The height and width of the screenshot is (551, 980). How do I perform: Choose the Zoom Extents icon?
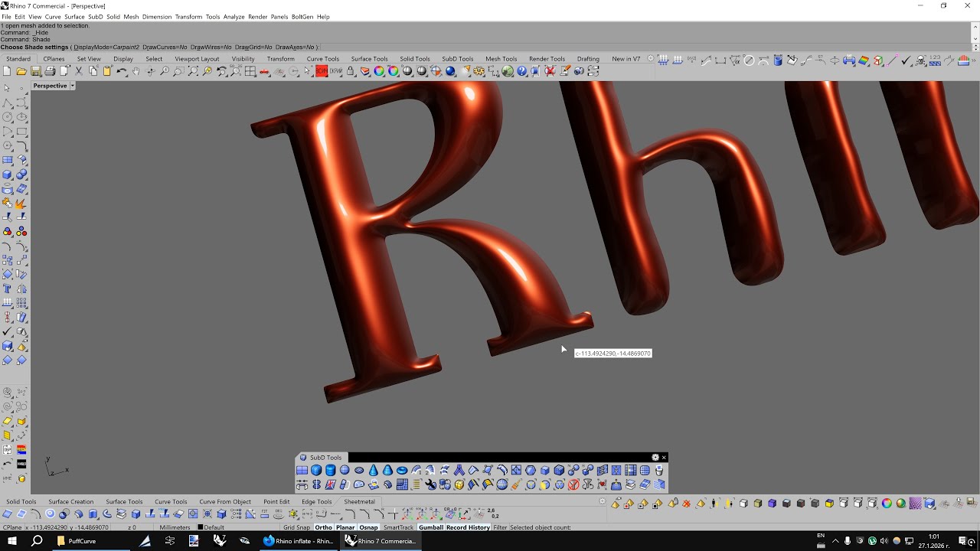tap(193, 71)
